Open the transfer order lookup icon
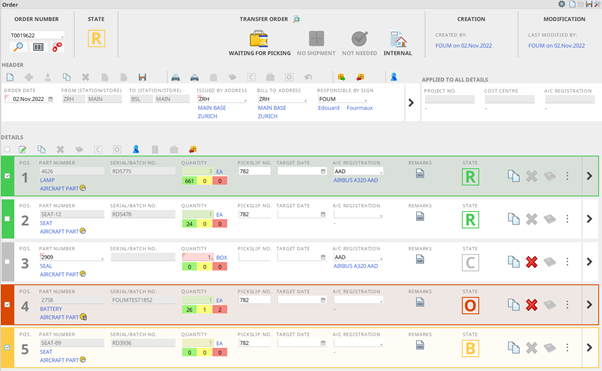This screenshot has height=371, width=602. coord(296,19)
